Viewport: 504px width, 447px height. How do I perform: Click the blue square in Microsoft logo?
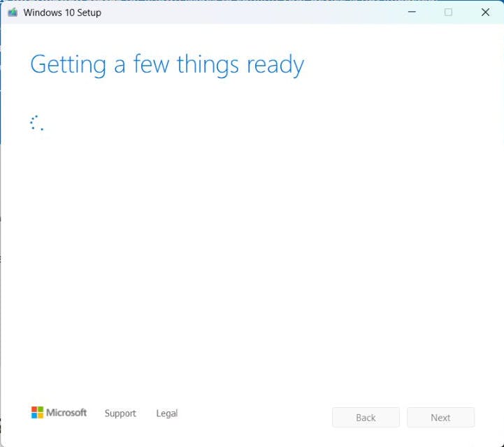(34, 416)
